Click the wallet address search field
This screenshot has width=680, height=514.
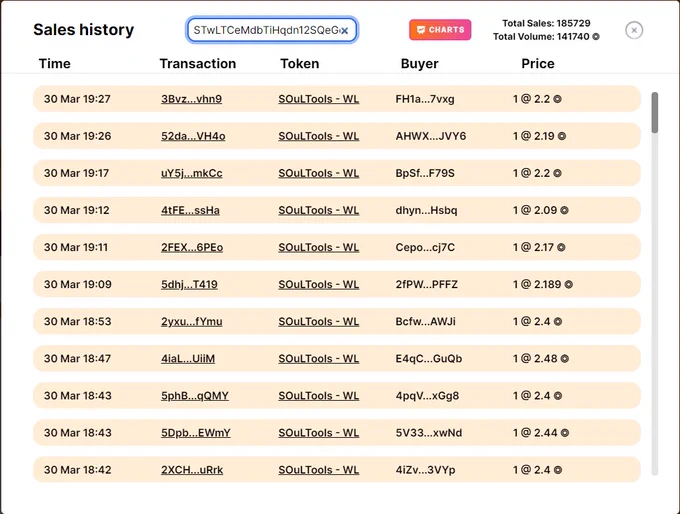pyautogui.click(x=272, y=30)
